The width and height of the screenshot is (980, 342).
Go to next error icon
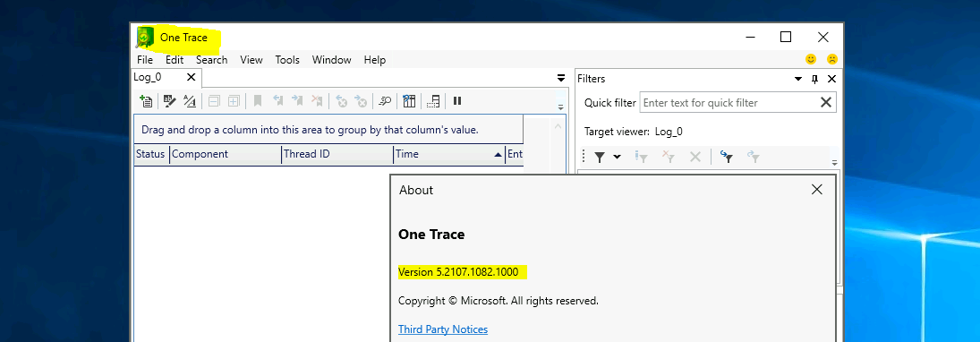click(361, 100)
